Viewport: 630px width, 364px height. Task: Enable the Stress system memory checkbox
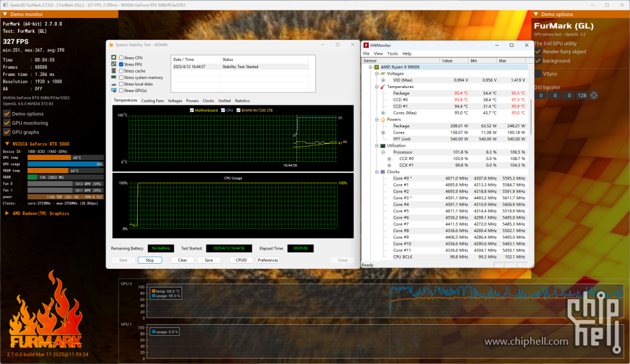[121, 77]
